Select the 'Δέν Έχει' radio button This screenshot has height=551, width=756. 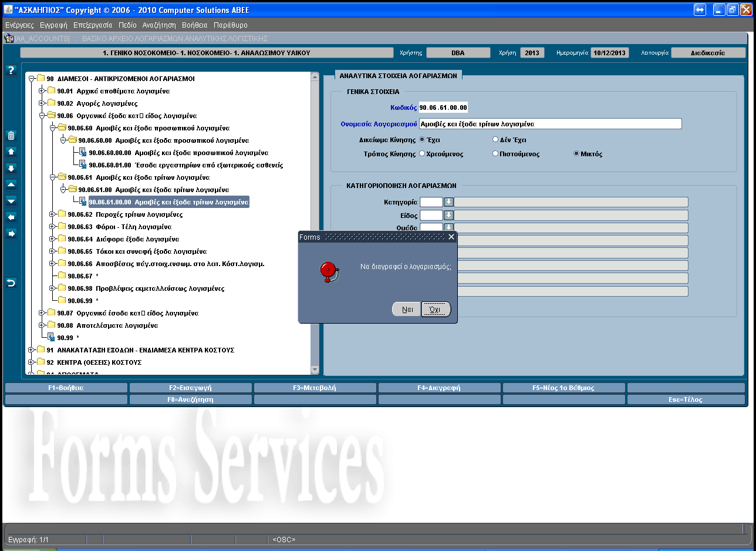(495, 140)
